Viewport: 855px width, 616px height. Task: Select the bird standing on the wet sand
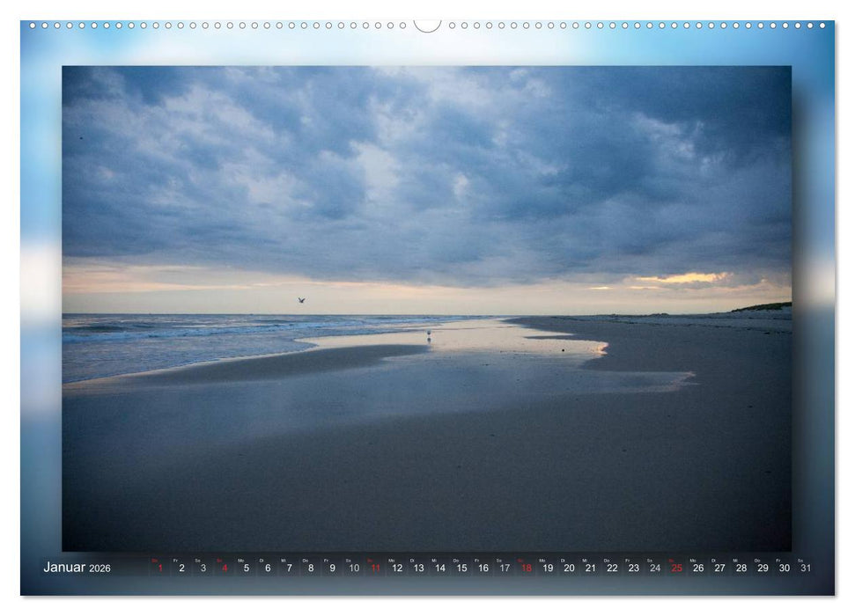pos(429,334)
